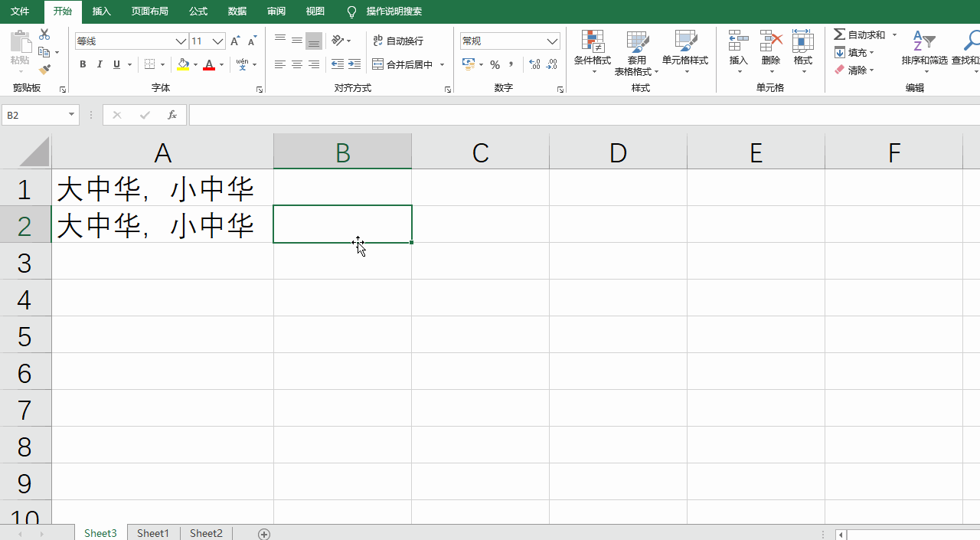Open the 常规 number format dropdown
Image resolution: width=980 pixels, height=540 pixels.
[x=551, y=41]
